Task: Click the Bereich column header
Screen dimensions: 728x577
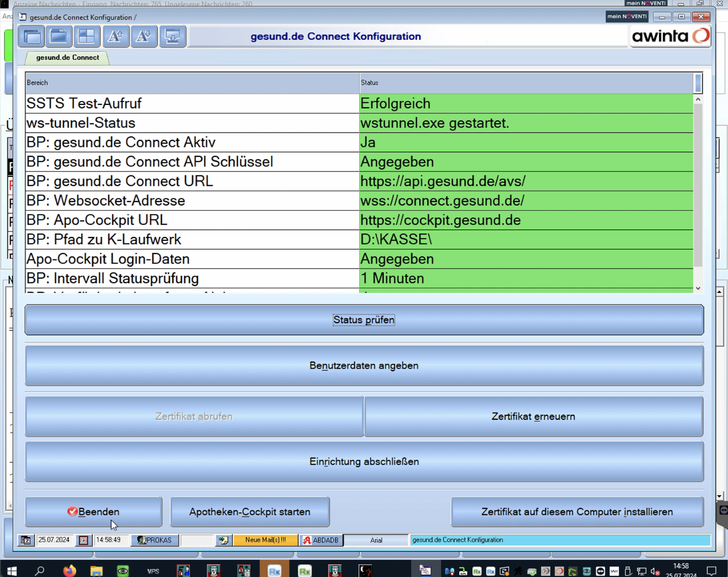Action: [192, 83]
